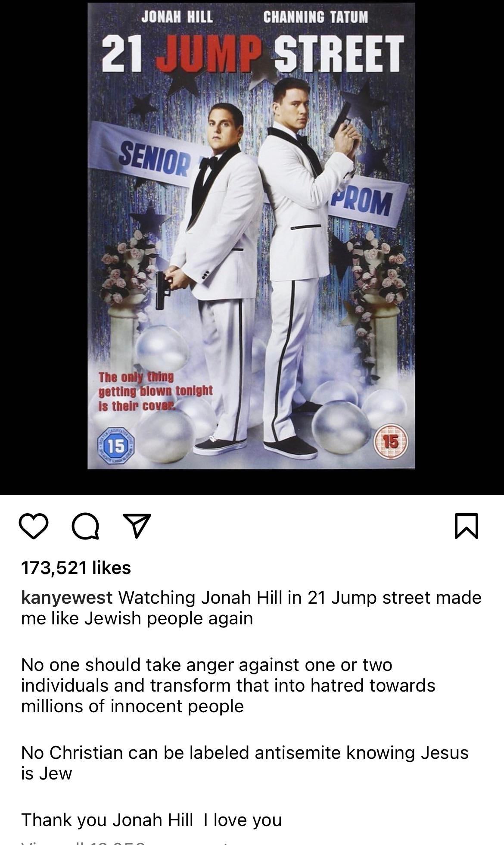
Task: Open comments via the speech bubble icon
Action: pyautogui.click(x=86, y=526)
